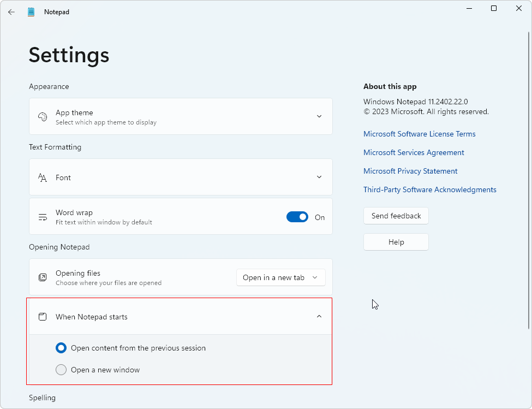
Task: Go back using the back arrow
Action: [11, 12]
